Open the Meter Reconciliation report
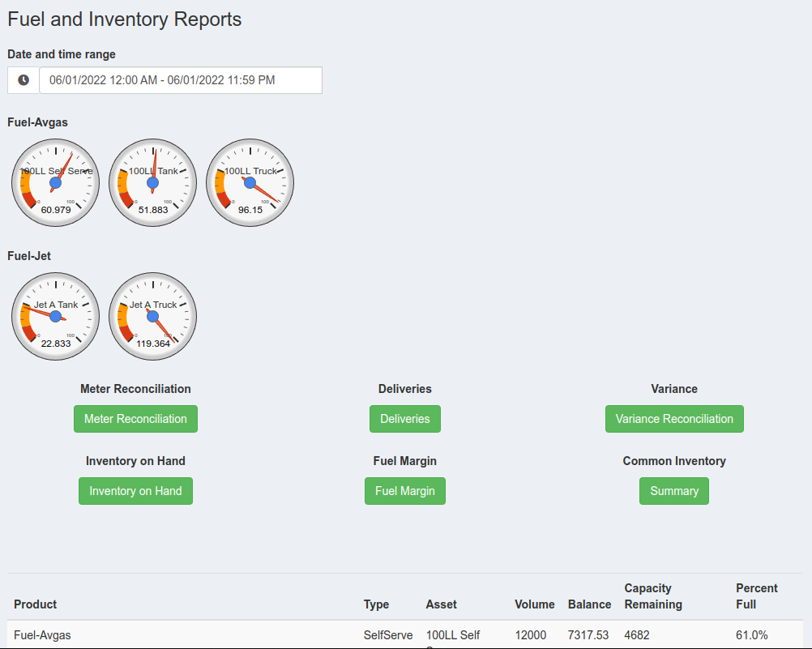This screenshot has height=649, width=812. tap(135, 419)
